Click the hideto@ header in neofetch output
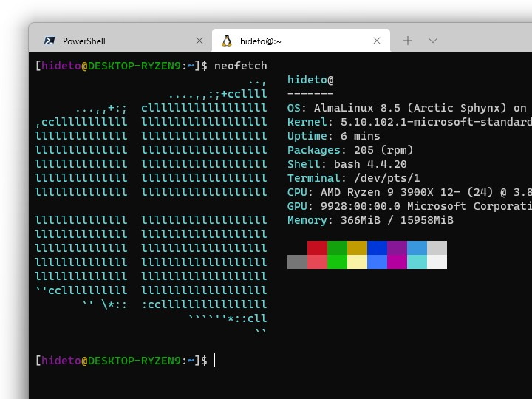Viewport: 532px width, 399px height. coord(310,80)
